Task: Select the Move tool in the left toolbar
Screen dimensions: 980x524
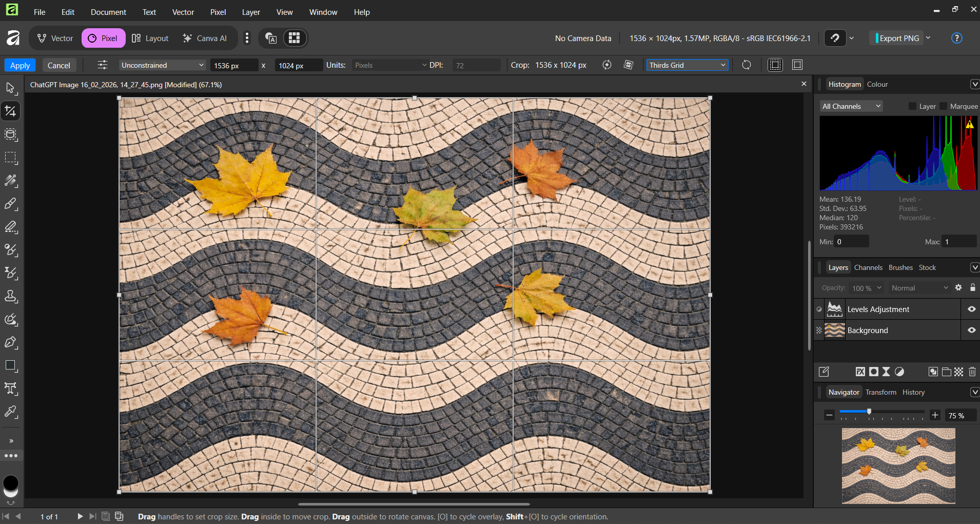Action: (x=10, y=88)
